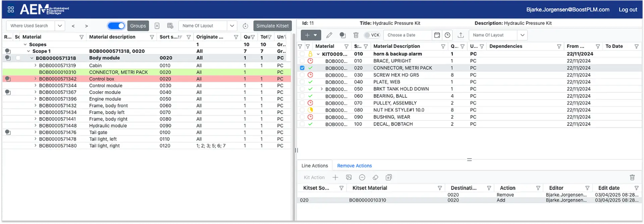Viewport: 644px width, 224px height.
Task: Select the Line Actions tab
Action: tap(314, 166)
